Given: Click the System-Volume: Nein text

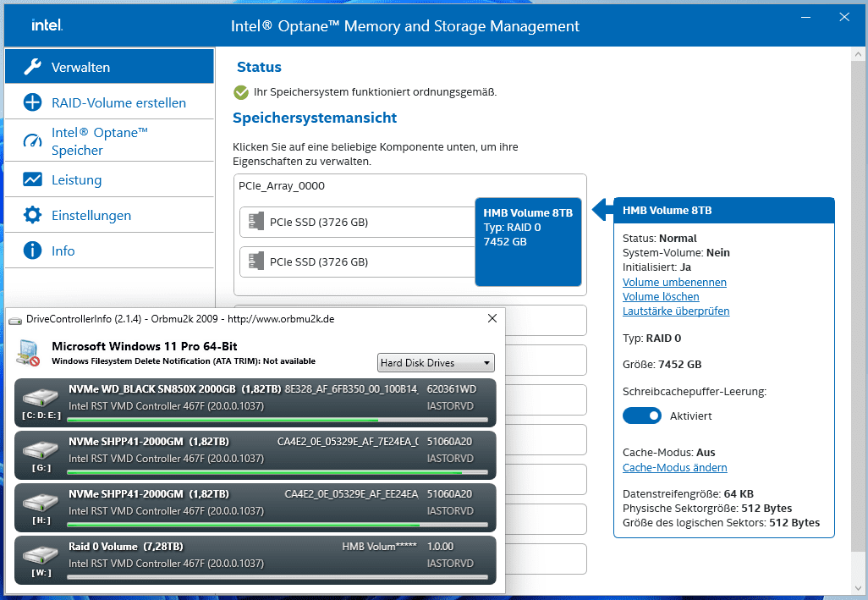Looking at the screenshot, I should pos(677,253).
